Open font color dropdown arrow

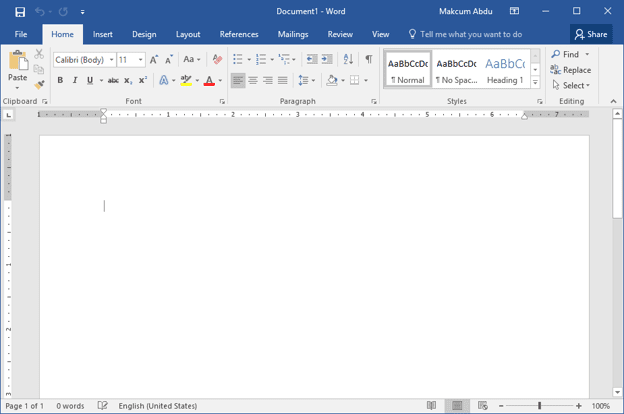pos(220,80)
